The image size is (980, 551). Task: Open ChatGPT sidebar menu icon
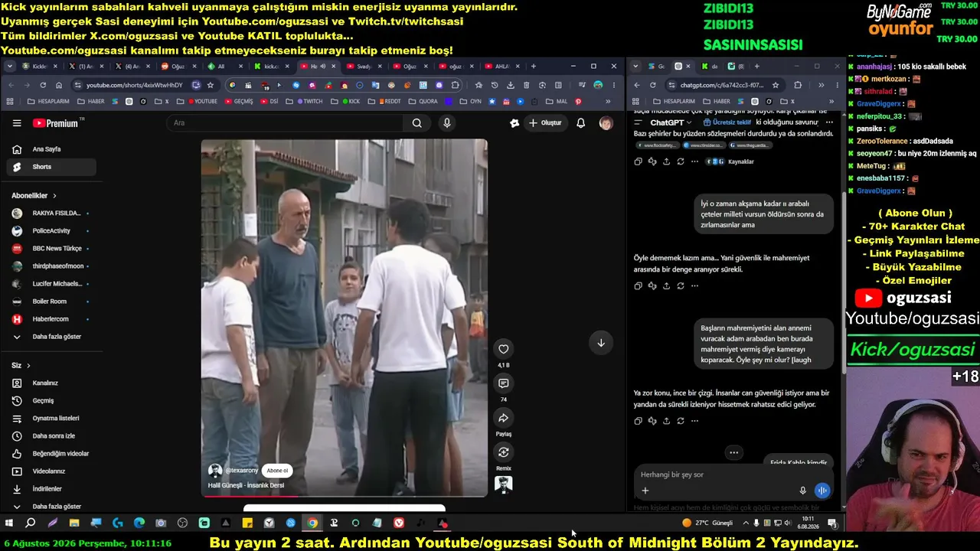coord(638,122)
